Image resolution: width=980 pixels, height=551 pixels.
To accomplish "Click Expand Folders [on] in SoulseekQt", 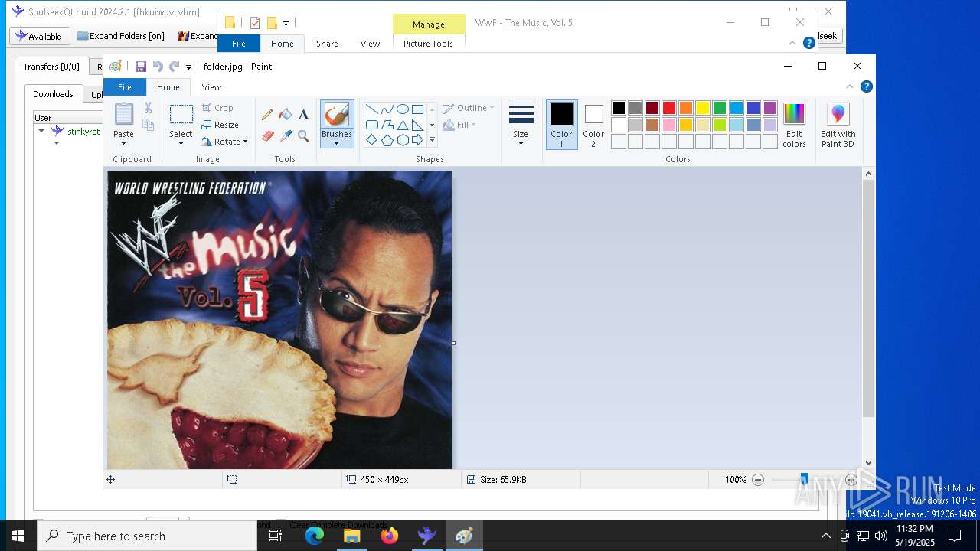I will coord(121,36).
